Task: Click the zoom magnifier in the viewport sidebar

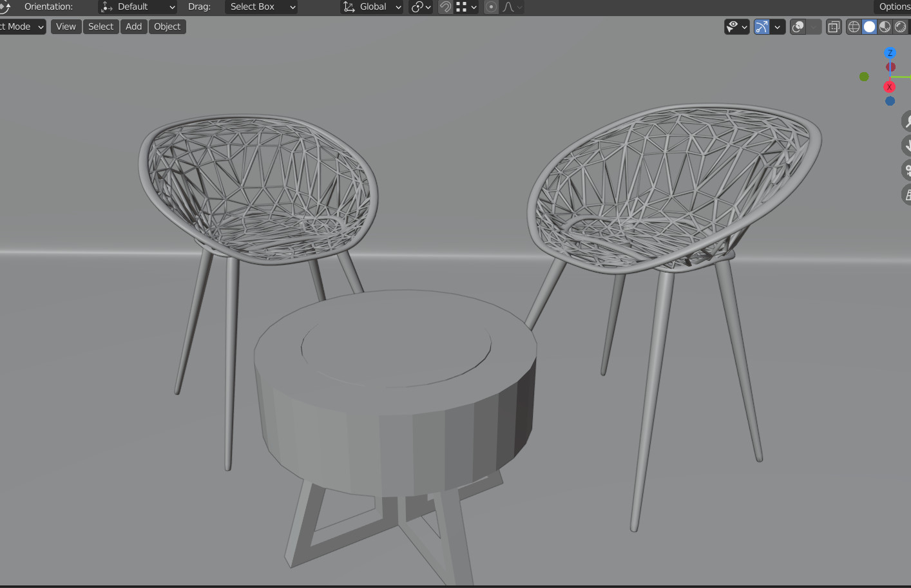Action: [x=907, y=120]
